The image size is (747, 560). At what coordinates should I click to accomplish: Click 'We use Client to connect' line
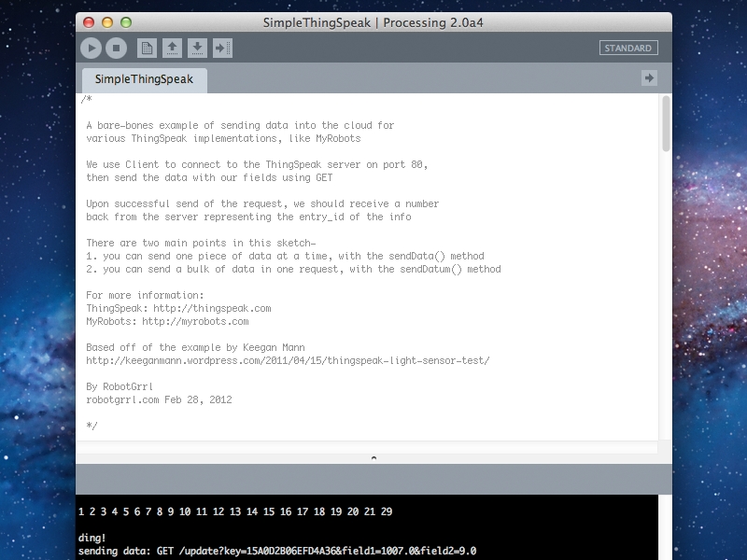pyautogui.click(x=258, y=165)
